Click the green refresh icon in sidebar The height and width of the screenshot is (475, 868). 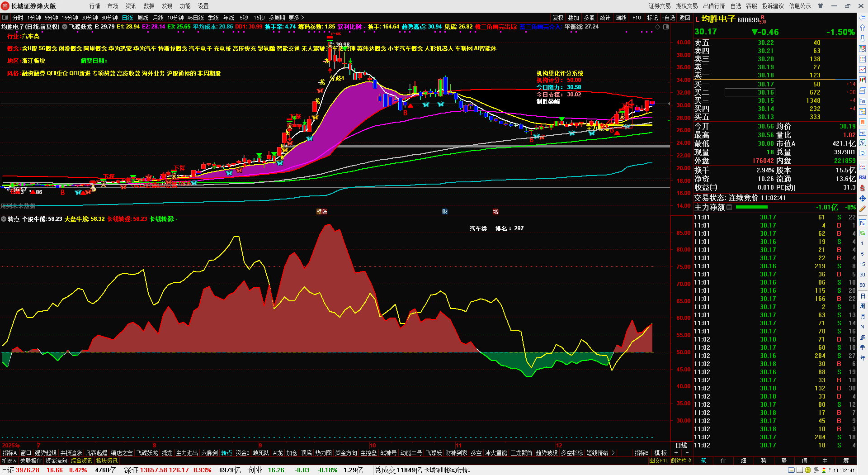[863, 233]
